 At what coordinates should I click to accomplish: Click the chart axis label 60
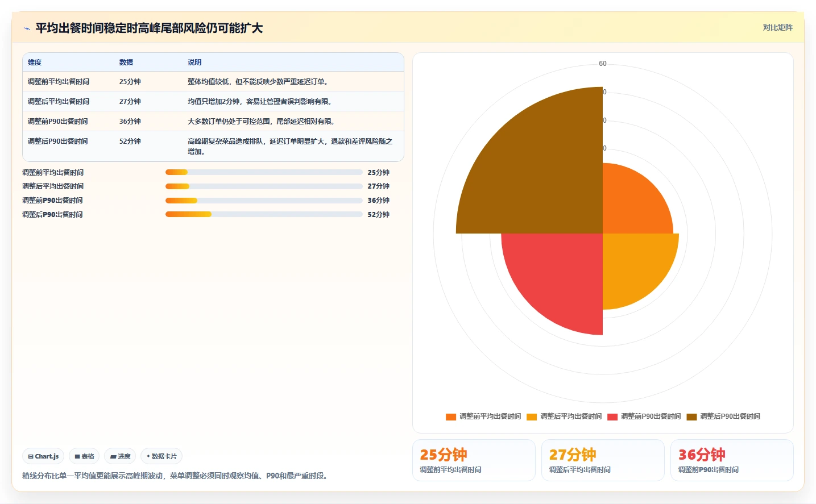click(x=603, y=64)
